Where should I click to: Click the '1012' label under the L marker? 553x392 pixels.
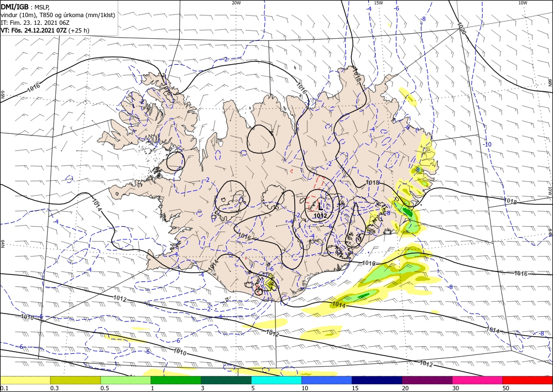point(320,216)
